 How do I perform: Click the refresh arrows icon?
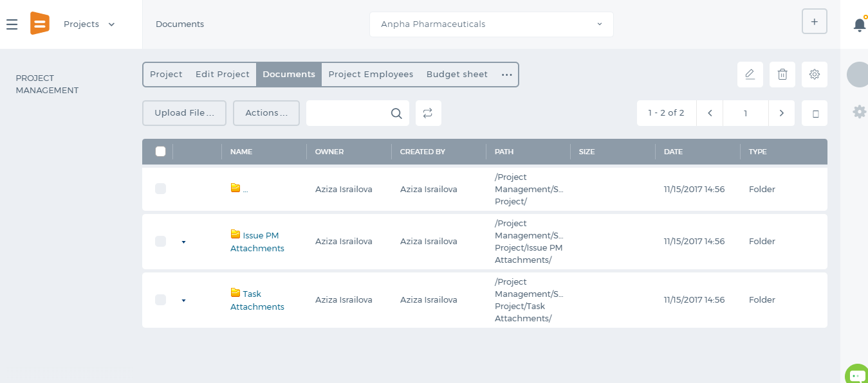(428, 113)
